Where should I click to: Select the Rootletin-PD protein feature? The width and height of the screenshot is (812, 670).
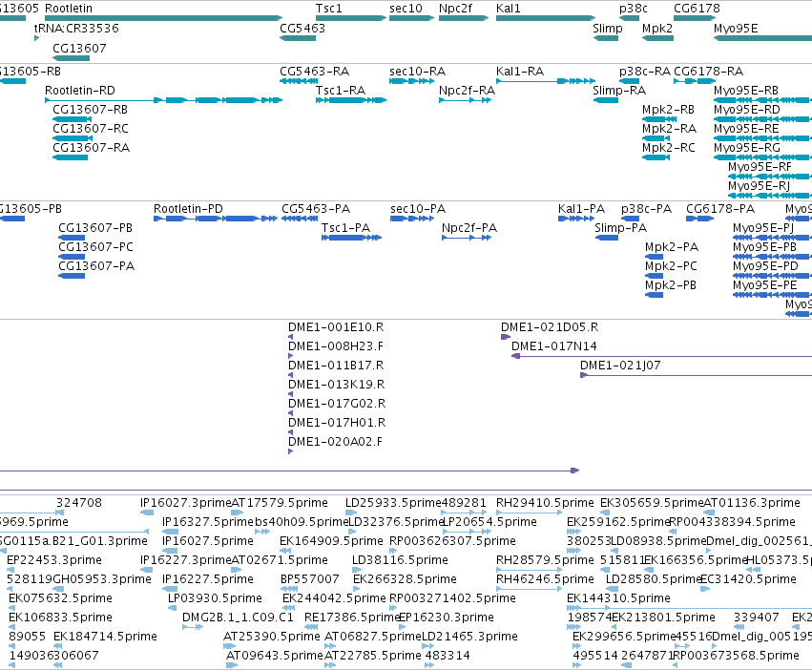click(x=216, y=219)
